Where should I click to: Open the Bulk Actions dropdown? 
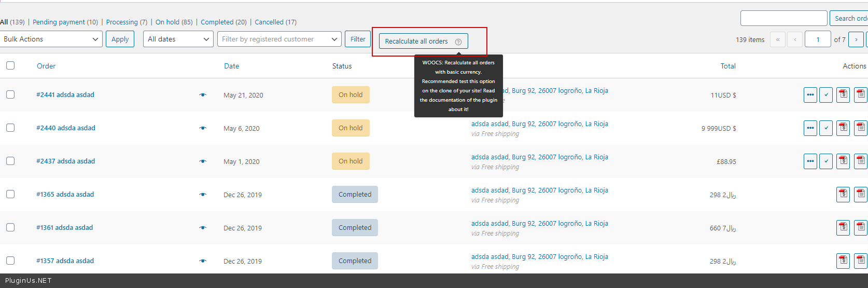coord(51,39)
